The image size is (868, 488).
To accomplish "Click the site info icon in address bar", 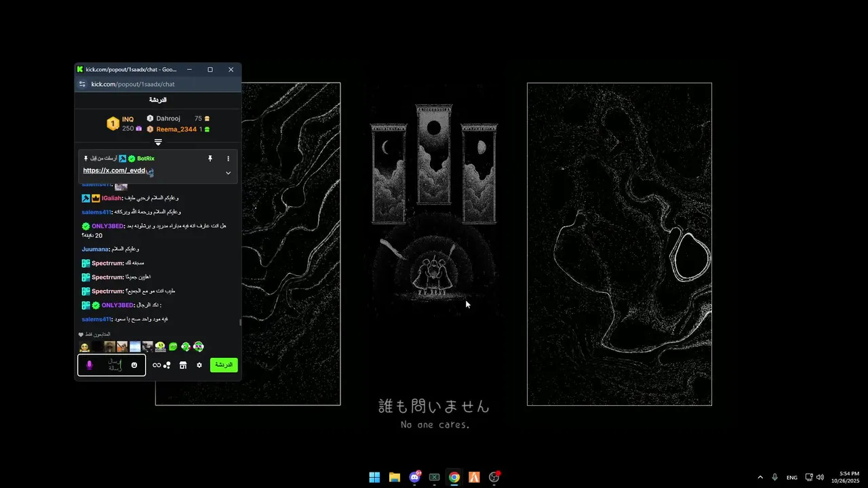I will [x=82, y=84].
